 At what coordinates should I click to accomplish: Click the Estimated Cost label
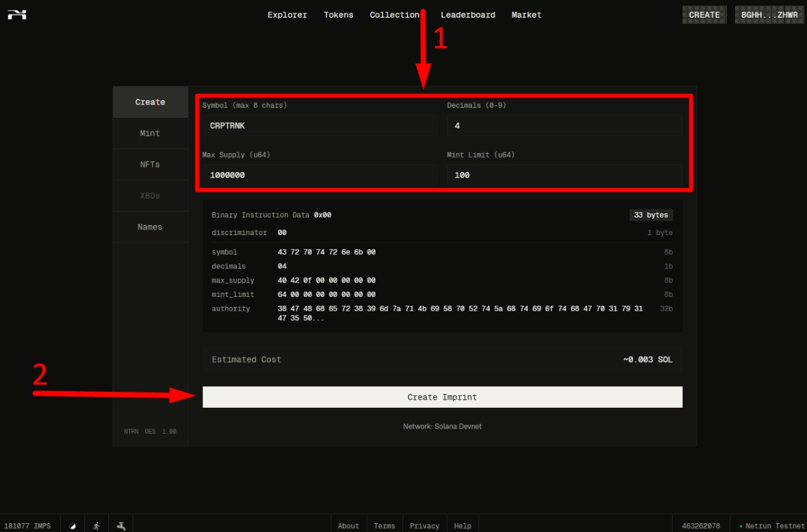[x=247, y=359]
